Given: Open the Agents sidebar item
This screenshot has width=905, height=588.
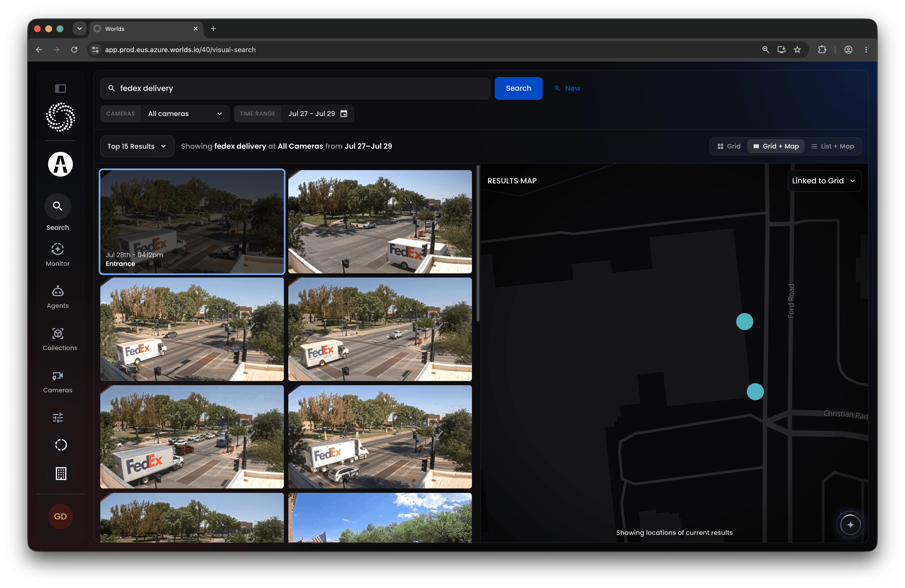Looking at the screenshot, I should pyautogui.click(x=58, y=297).
